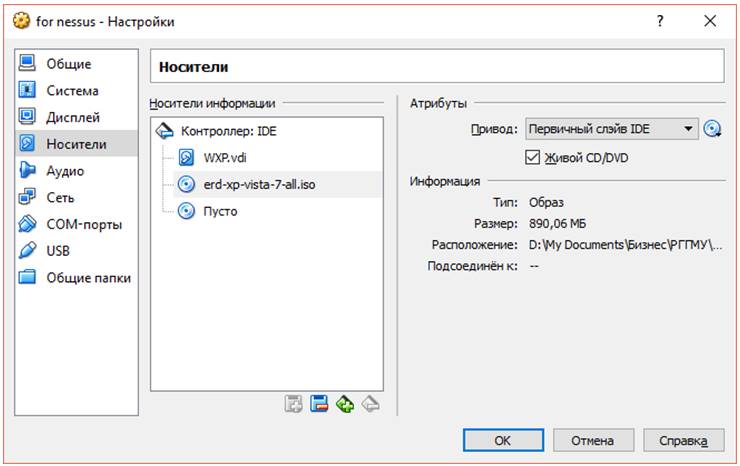Click the greyed add attachment icon
740x466 pixels.
coord(294,404)
